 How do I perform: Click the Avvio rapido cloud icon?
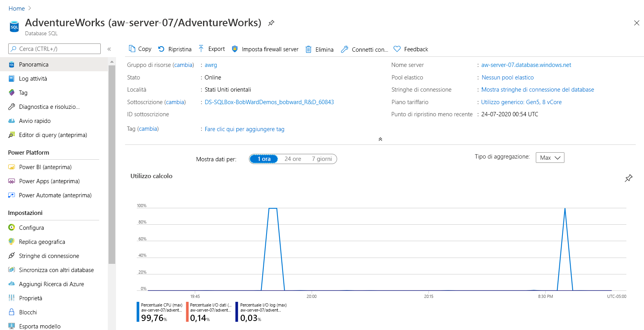click(x=12, y=121)
